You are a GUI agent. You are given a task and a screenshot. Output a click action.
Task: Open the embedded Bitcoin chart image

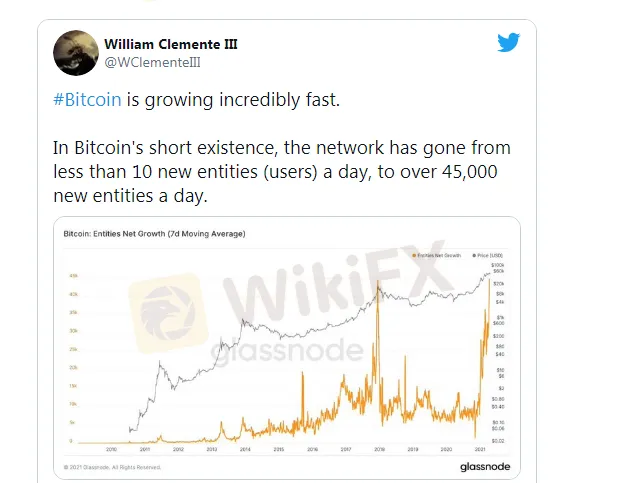[287, 348]
